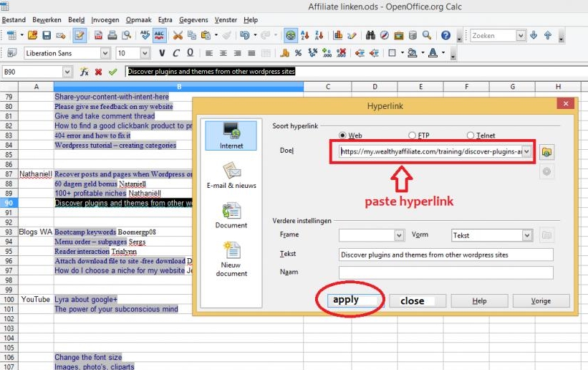Screen dimensions: 588x370
Task: Open the Bestand menu
Action: (x=14, y=20)
